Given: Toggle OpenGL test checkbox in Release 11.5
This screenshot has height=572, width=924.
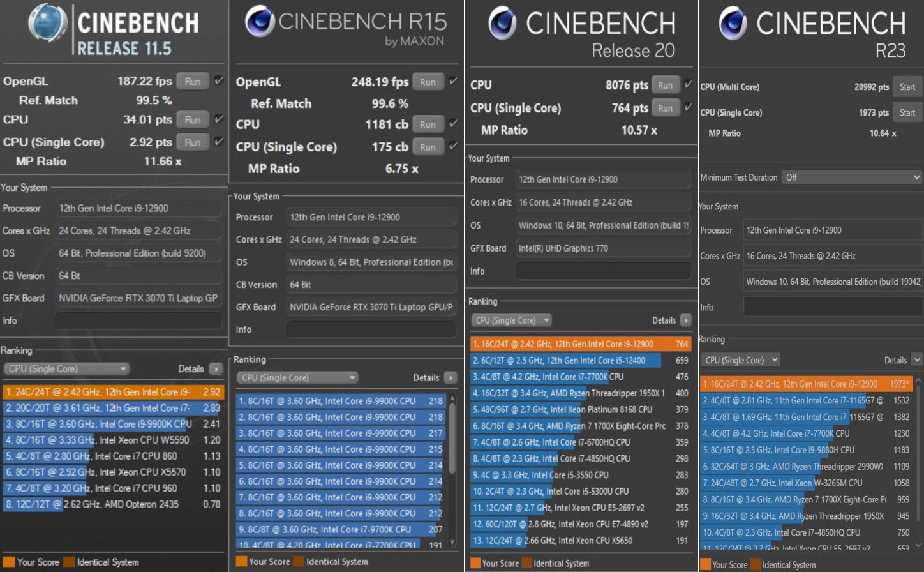Looking at the screenshot, I should 219,80.
